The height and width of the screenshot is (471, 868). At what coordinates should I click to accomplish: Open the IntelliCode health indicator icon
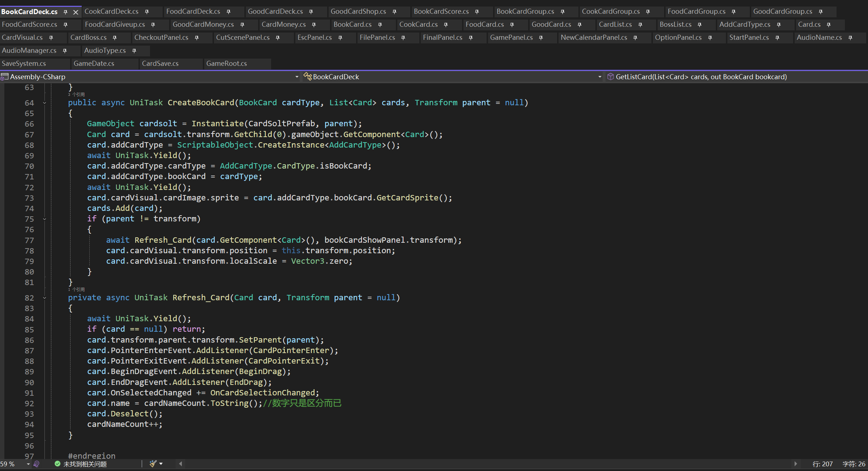(37, 464)
